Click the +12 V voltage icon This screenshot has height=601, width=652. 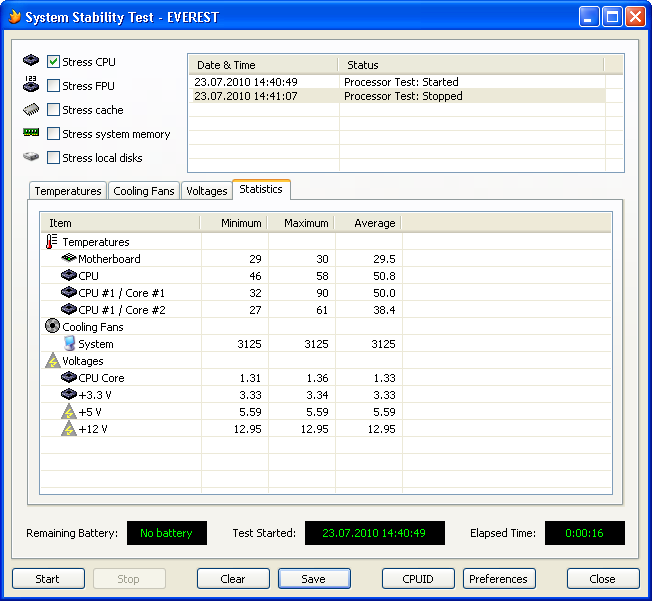tap(69, 429)
